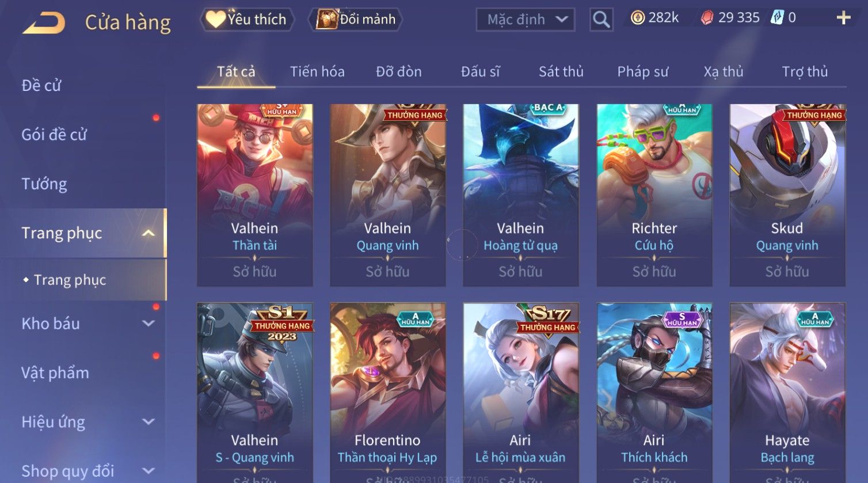Go to Tướng in sidebar
This screenshot has height=483, width=868.
(44, 184)
